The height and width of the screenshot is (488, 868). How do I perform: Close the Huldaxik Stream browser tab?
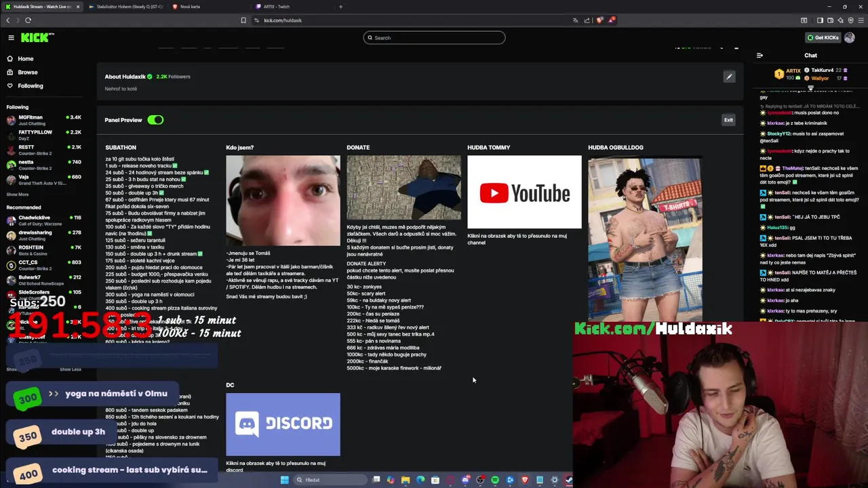coord(78,7)
